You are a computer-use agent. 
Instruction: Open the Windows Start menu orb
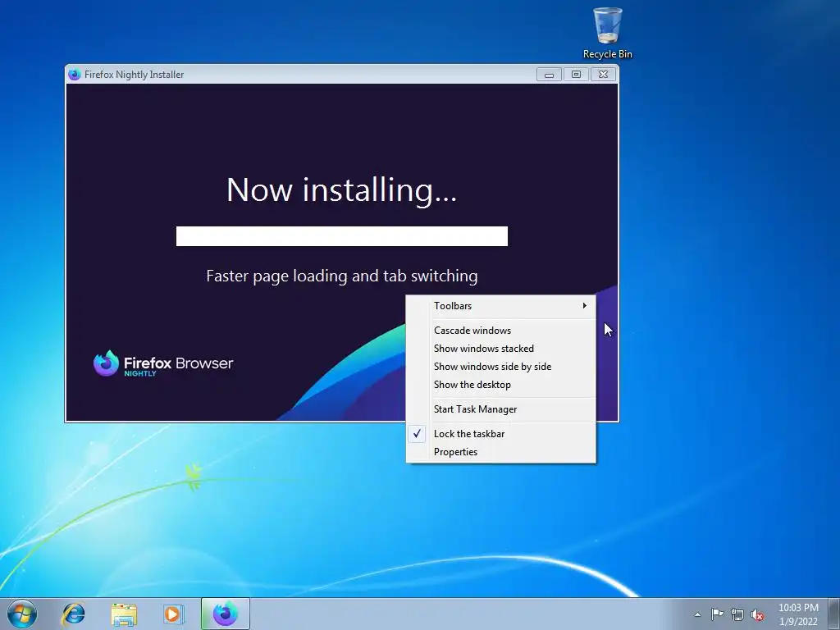[x=22, y=614]
